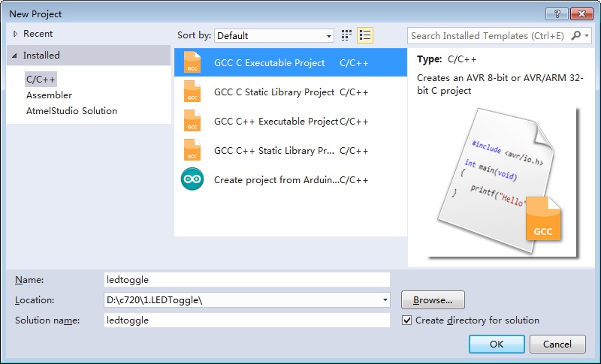This screenshot has width=601, height=364.
Task: Click the Location path text D:\c720\1.LEDToggle\
Action: [x=154, y=300]
